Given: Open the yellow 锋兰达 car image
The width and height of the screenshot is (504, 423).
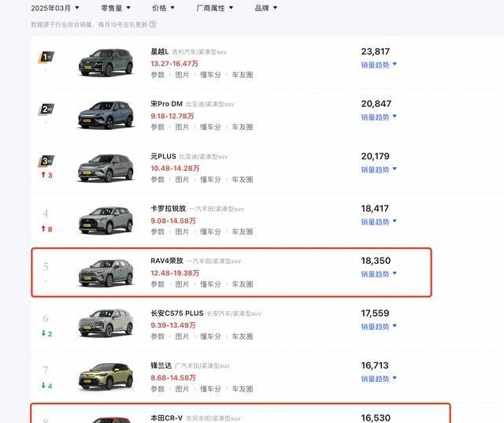Looking at the screenshot, I should (x=106, y=377).
